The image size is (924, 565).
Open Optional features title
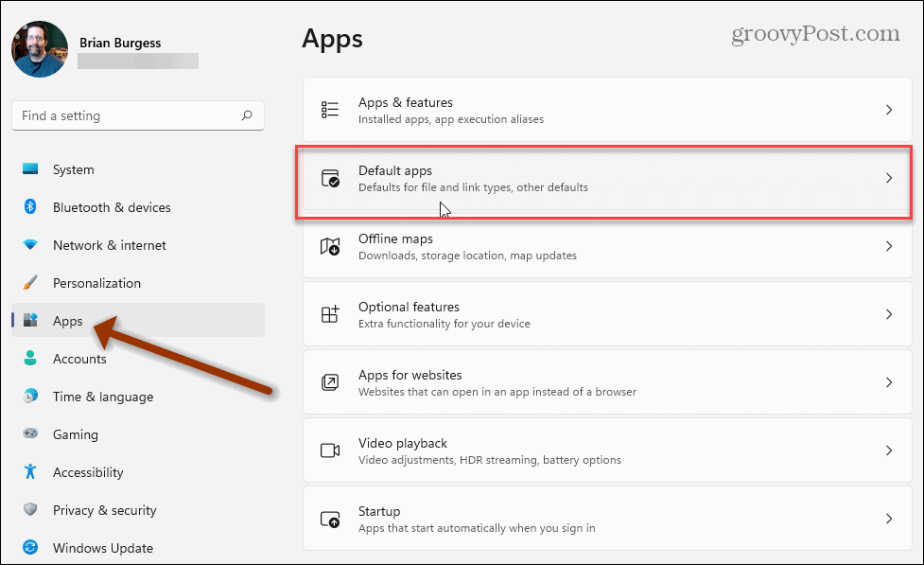tap(409, 307)
